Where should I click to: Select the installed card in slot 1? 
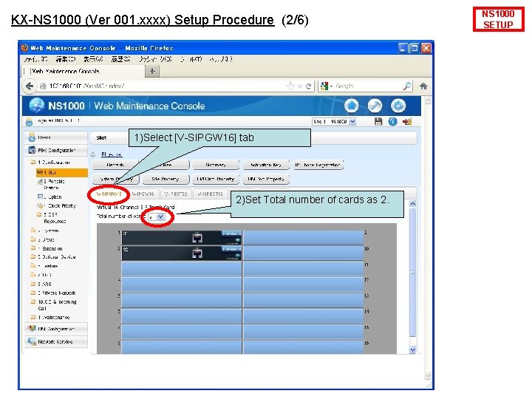[x=182, y=238]
